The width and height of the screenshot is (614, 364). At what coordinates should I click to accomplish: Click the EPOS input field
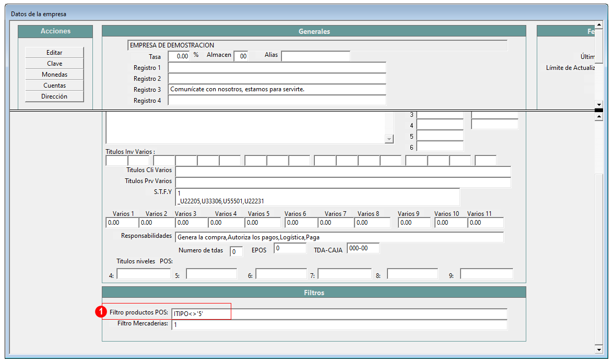290,248
